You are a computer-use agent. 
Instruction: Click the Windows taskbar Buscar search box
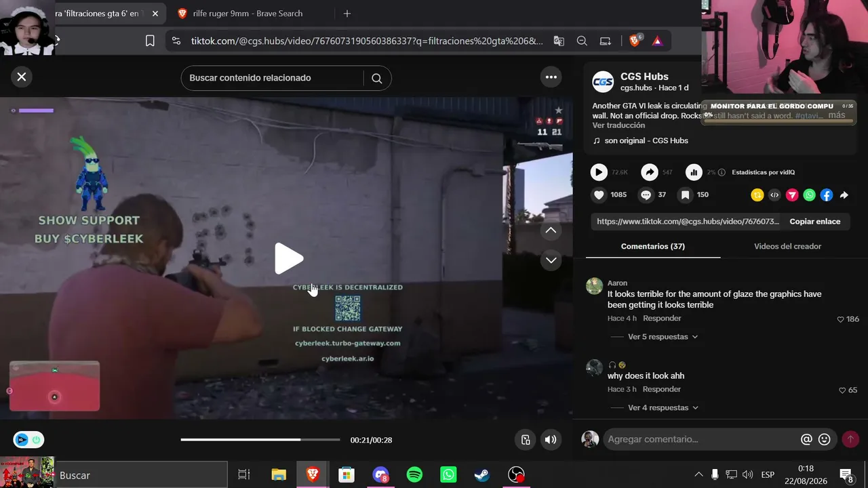(x=141, y=475)
